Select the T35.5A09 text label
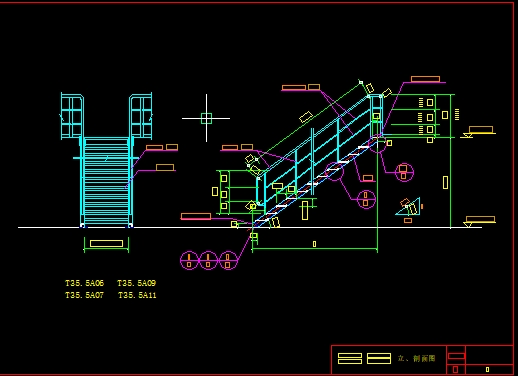 click(137, 283)
